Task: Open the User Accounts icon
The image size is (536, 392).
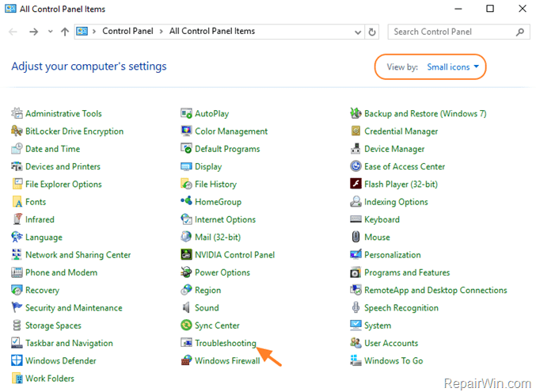Action: [355, 343]
